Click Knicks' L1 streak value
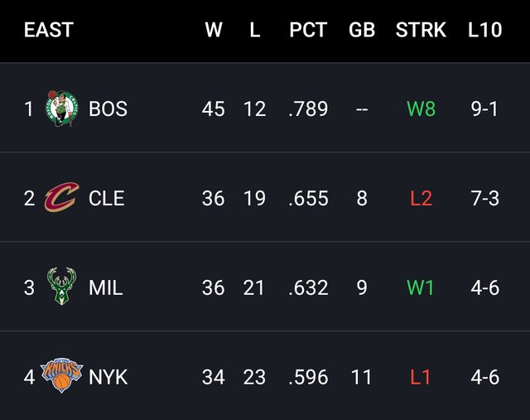Image resolution: width=530 pixels, height=420 pixels. [421, 377]
